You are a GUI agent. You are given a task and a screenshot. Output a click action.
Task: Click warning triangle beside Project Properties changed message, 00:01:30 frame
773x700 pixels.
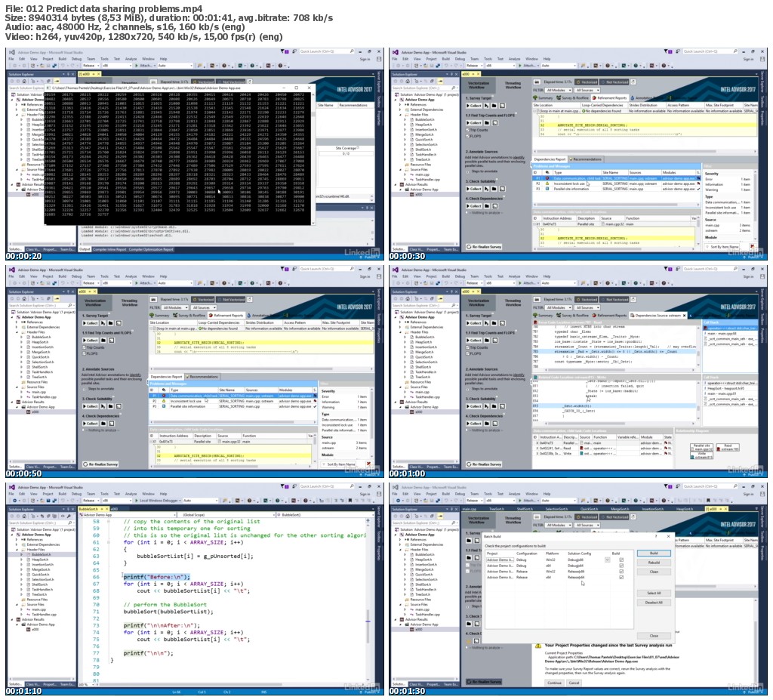click(538, 645)
